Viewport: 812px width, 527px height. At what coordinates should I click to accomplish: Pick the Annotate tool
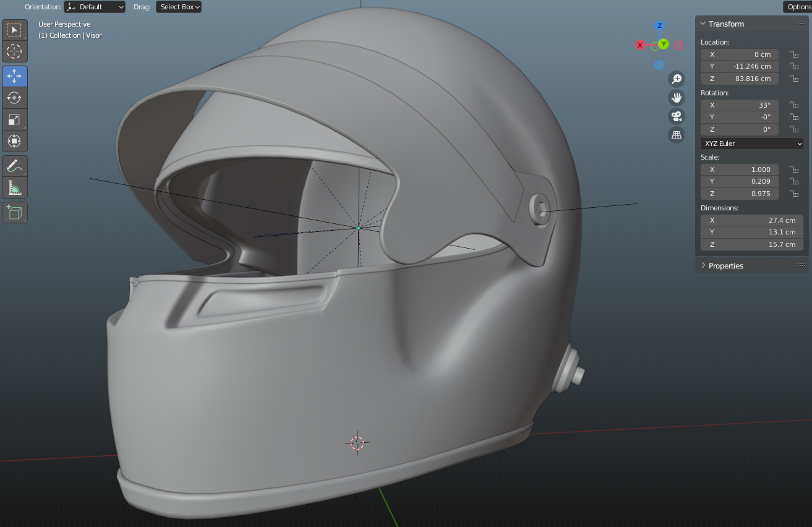tap(14, 165)
